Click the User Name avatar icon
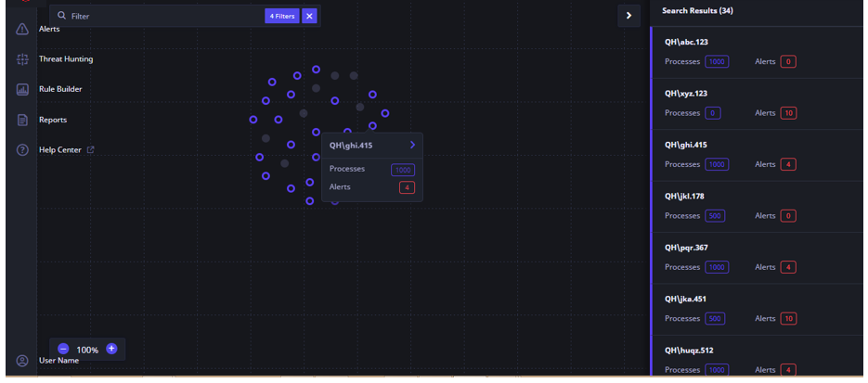Screen dimensions: 868x383 [22, 361]
